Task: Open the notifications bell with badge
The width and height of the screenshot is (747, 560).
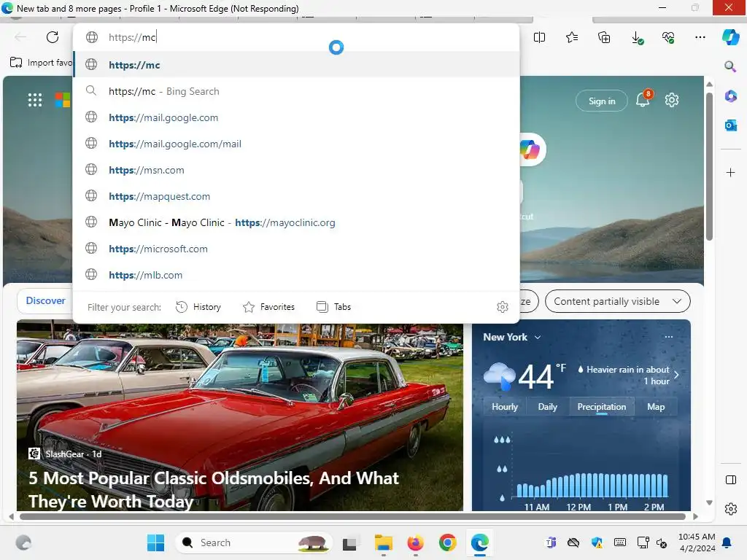Action: point(643,99)
